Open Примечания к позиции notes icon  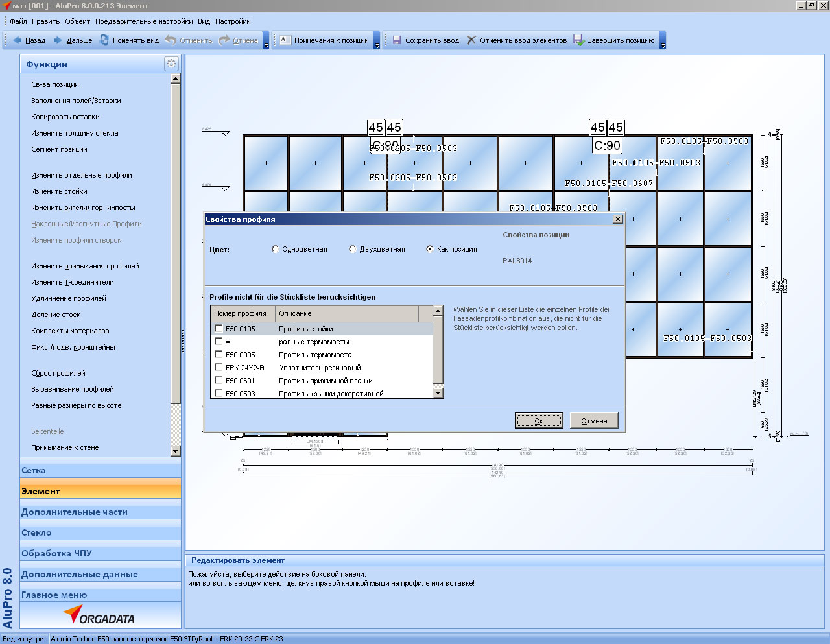[x=284, y=40]
